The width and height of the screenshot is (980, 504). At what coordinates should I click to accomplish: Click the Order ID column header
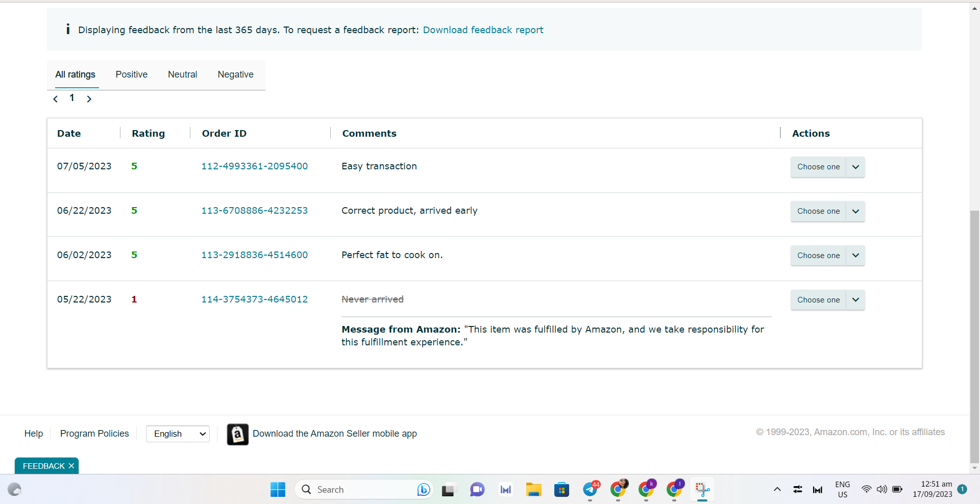pos(224,133)
